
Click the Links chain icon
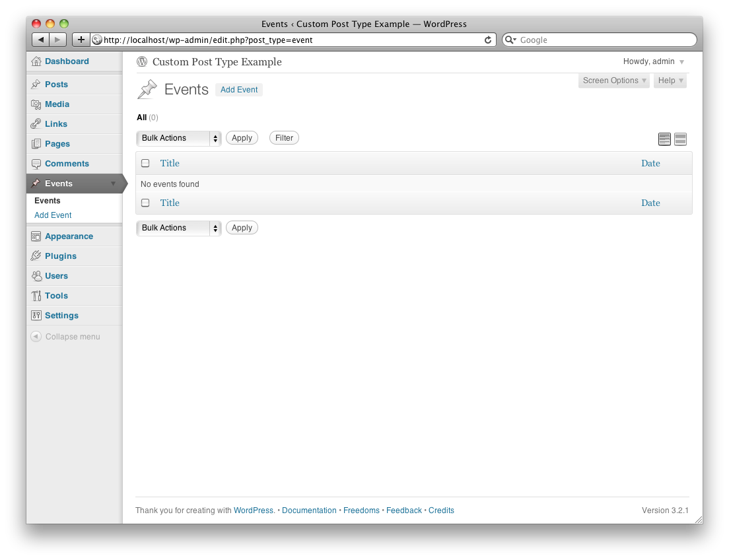36,123
